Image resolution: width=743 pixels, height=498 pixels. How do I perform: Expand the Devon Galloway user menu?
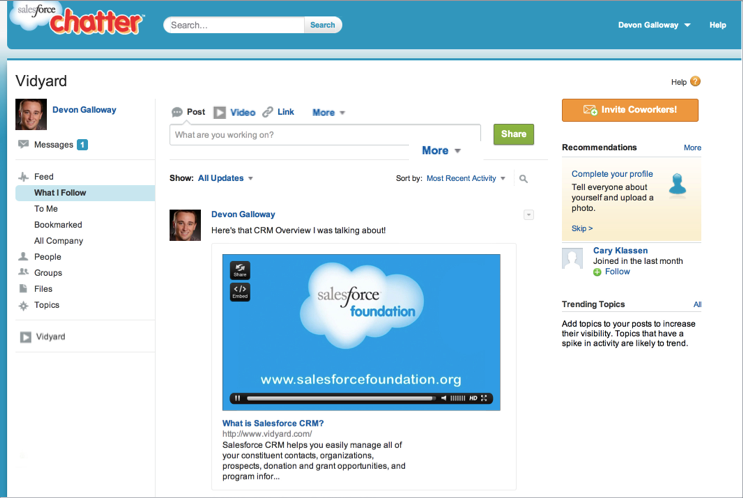[654, 25]
